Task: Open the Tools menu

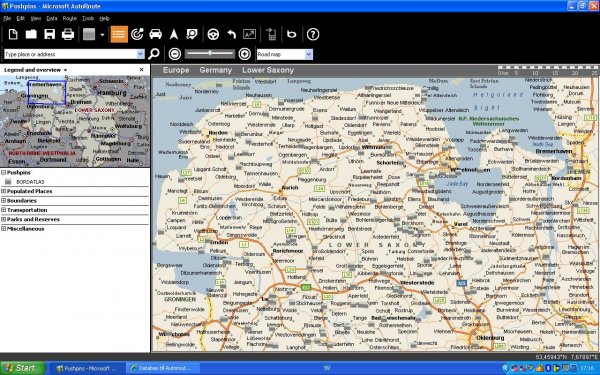Action: pos(88,18)
